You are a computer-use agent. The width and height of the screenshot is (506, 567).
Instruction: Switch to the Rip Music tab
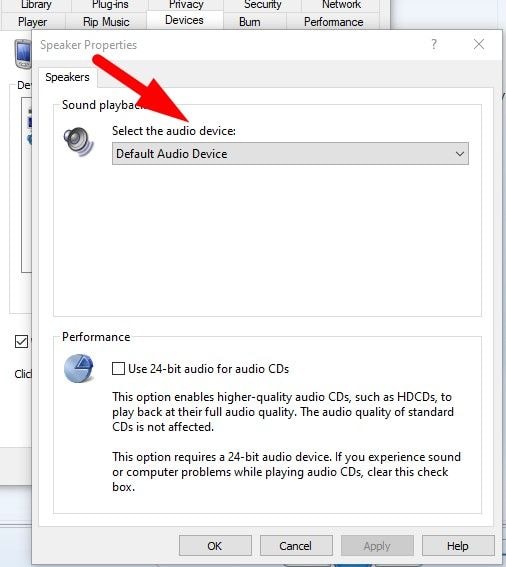point(106,22)
